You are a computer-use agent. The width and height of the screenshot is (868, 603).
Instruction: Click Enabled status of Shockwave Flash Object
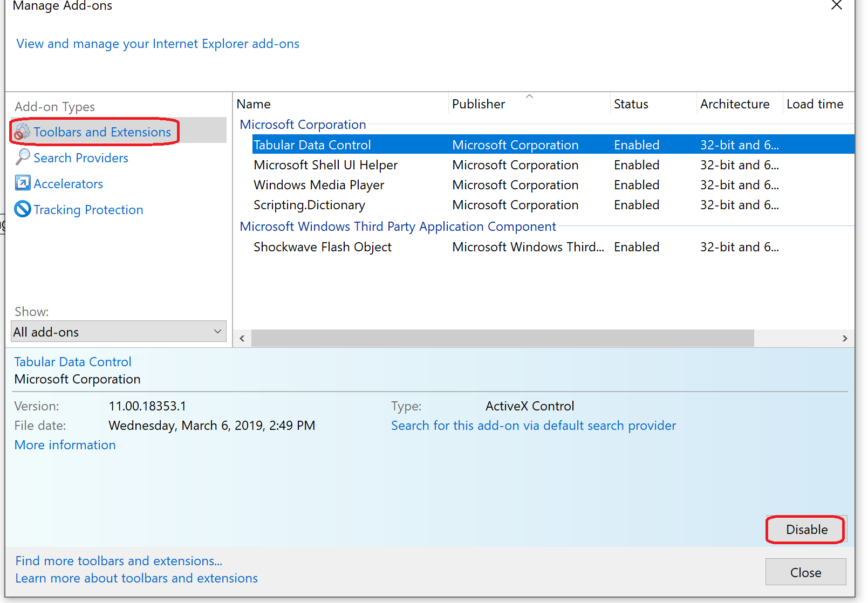coord(637,247)
